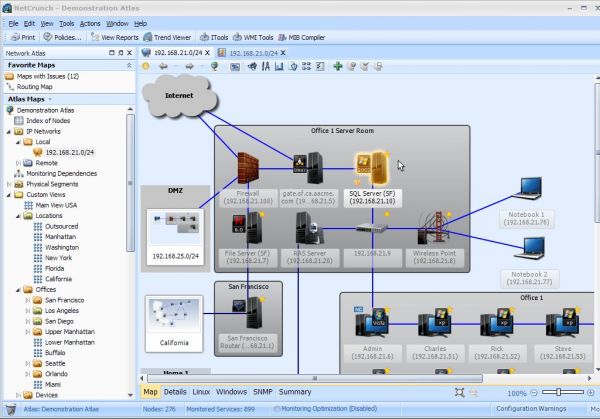This screenshot has width=600, height=419.
Task: Click the zoom-to-fit icon beside 100%
Action: 459,393
